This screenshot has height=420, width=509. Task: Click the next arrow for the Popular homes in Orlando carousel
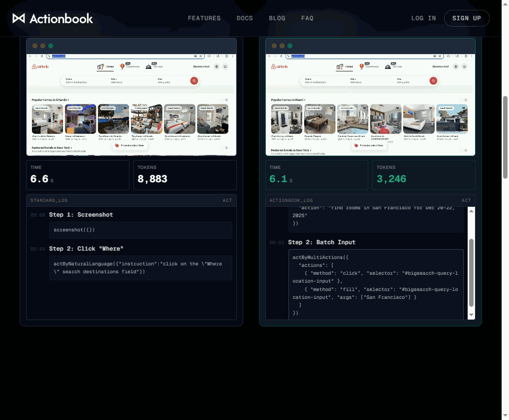click(x=226, y=100)
